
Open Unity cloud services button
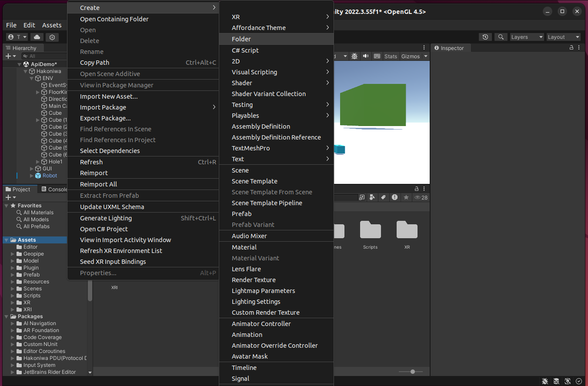[x=37, y=37]
